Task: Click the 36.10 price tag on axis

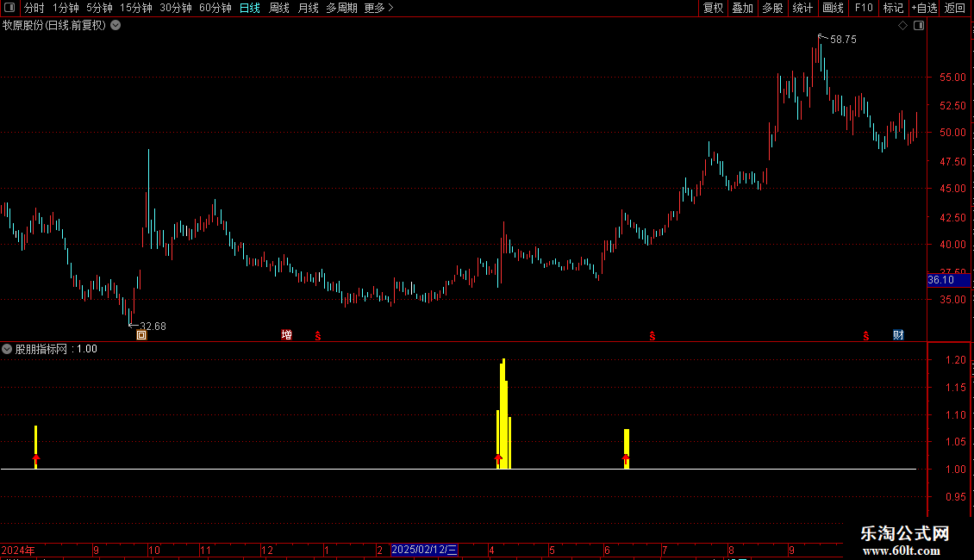Action: coord(948,280)
